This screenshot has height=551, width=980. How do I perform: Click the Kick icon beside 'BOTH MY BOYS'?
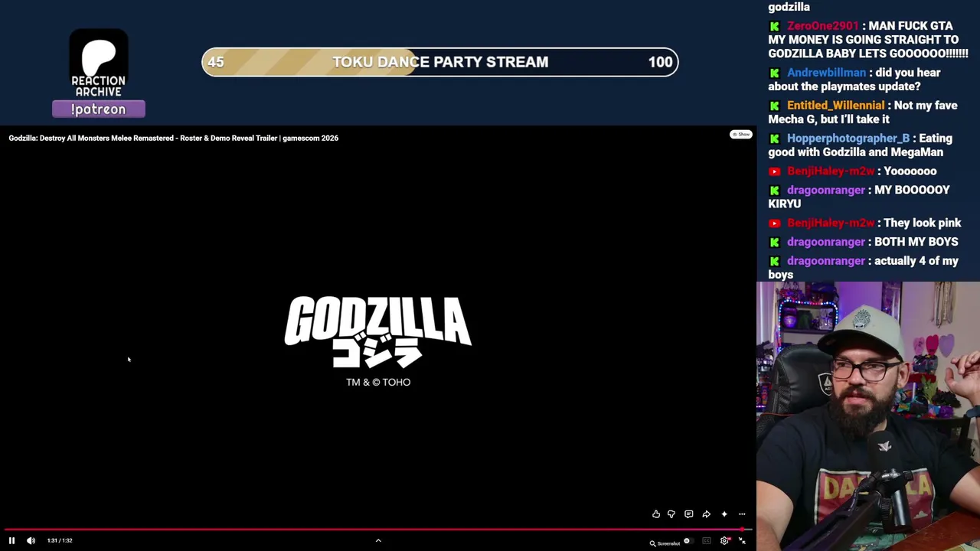(x=775, y=243)
